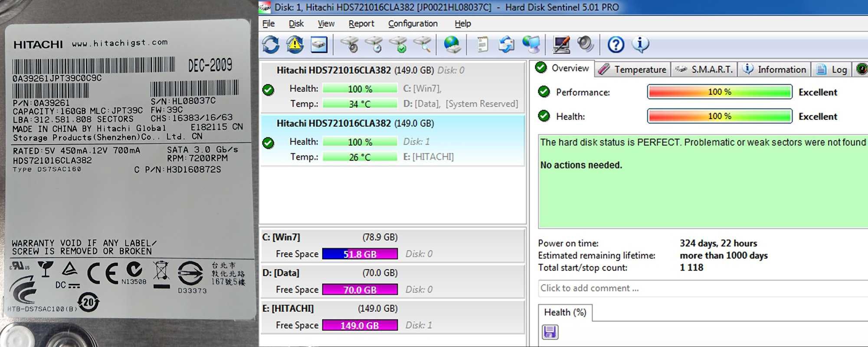Click the globe over disk toolbar icon
Image resolution: width=868 pixels, height=347 pixels.
coord(452,44)
